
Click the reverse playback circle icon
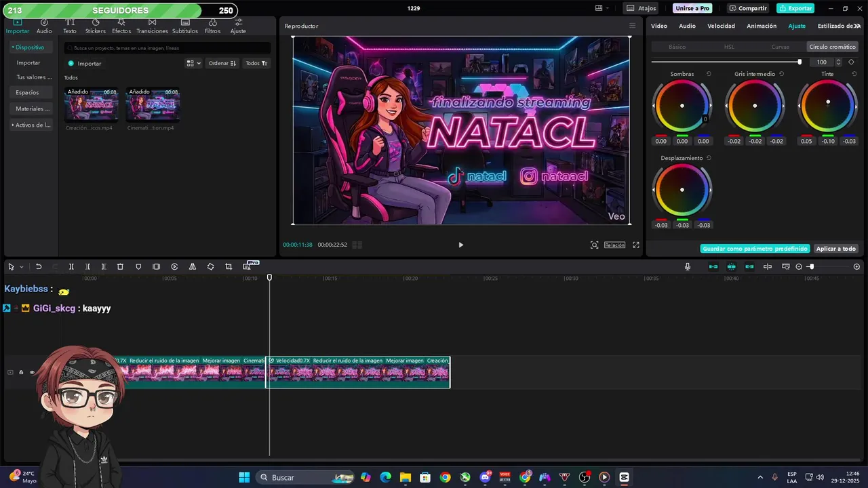[x=174, y=267]
